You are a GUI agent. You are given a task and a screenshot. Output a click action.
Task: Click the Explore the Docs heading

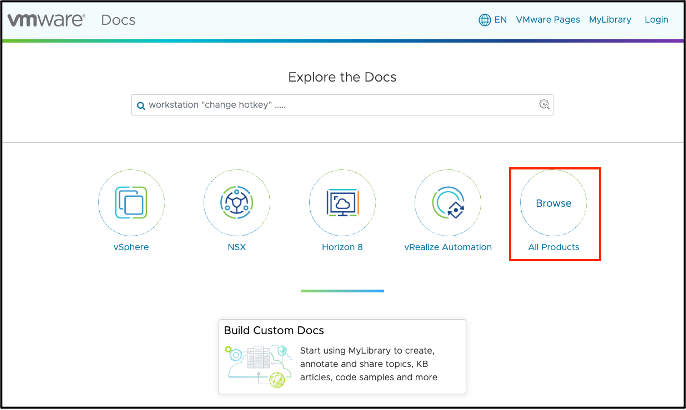point(342,77)
